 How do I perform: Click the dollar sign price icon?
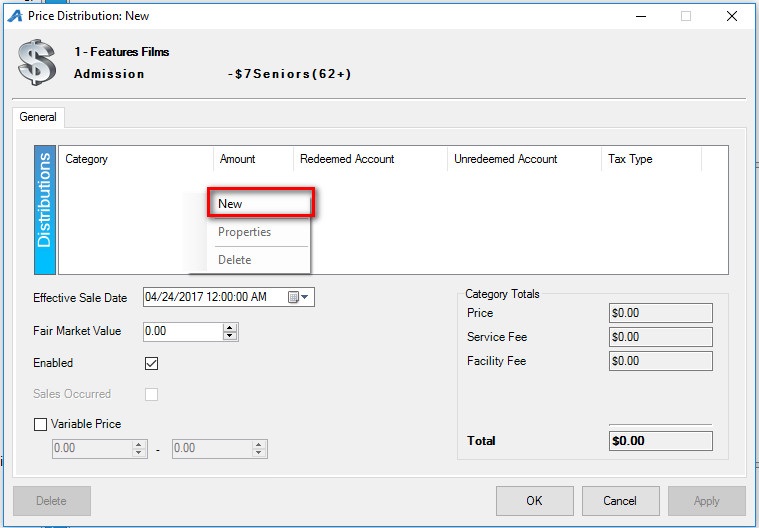tap(37, 62)
